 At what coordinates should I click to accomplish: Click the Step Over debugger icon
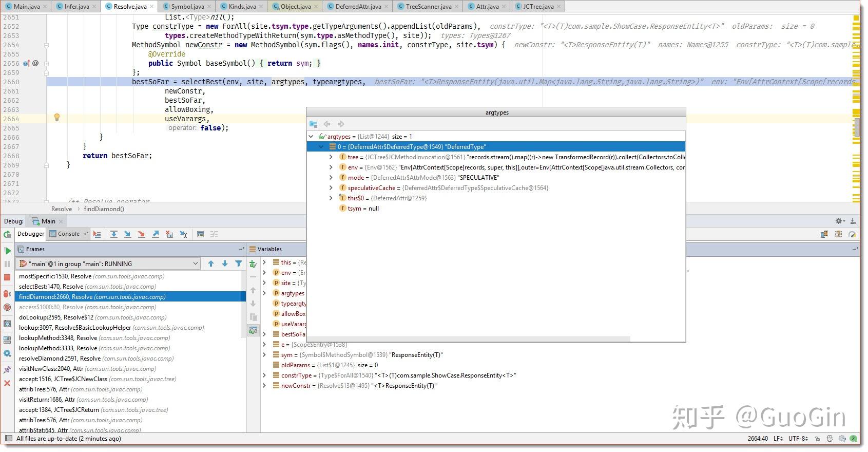point(114,234)
